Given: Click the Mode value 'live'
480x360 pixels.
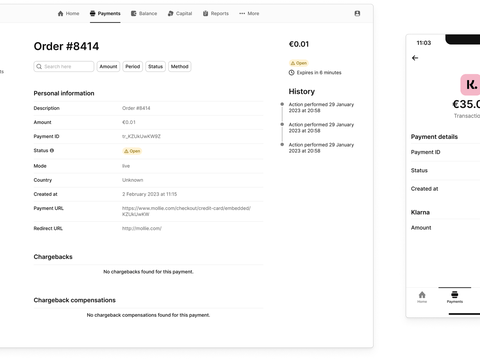Looking at the screenshot, I should coord(126,166).
